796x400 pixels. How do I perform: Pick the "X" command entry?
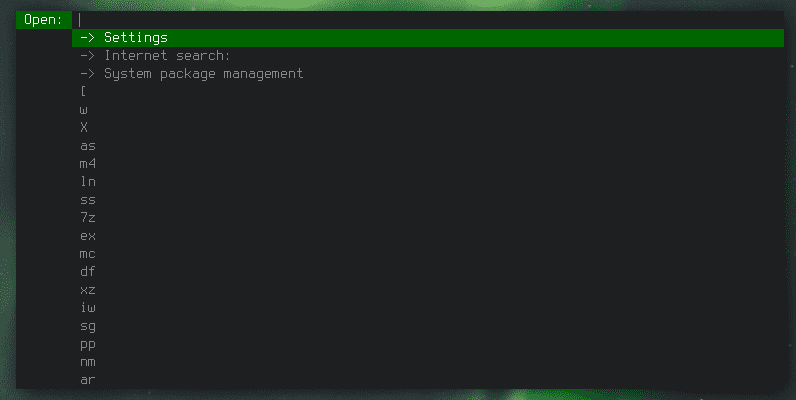coord(428,128)
